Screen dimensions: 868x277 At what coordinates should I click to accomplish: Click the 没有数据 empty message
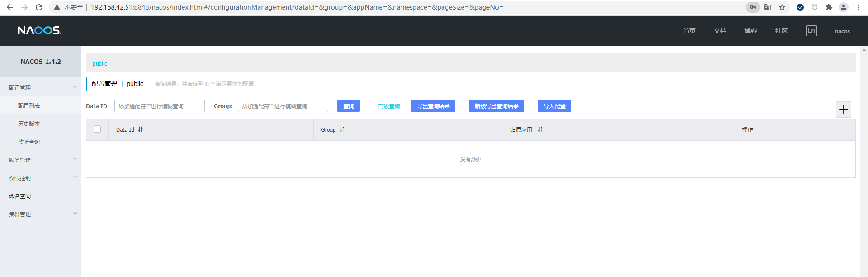pyautogui.click(x=471, y=159)
